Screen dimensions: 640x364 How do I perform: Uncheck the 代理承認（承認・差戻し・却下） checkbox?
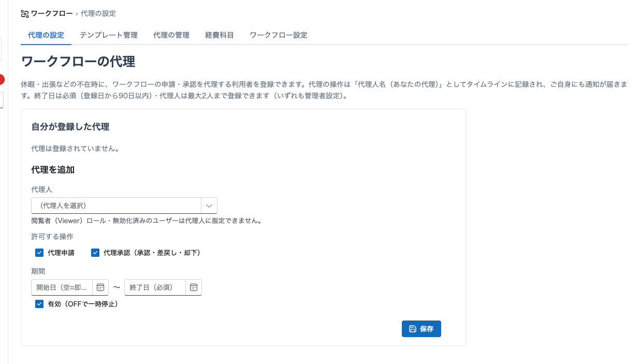[x=95, y=253]
